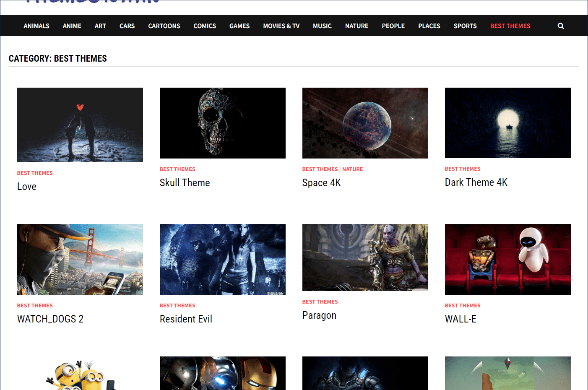The height and width of the screenshot is (390, 588).
Task: Open the search icon in navigation bar
Action: (x=561, y=26)
